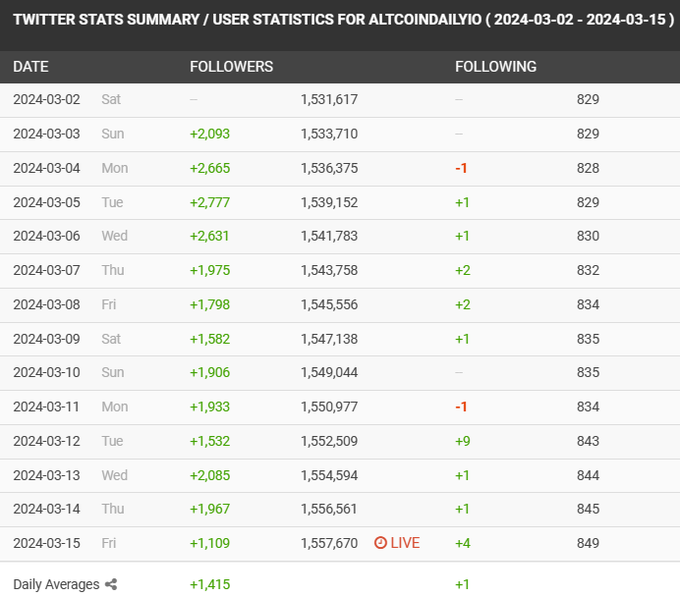
Task: Click the +2,085 follower change
Action: (x=210, y=475)
